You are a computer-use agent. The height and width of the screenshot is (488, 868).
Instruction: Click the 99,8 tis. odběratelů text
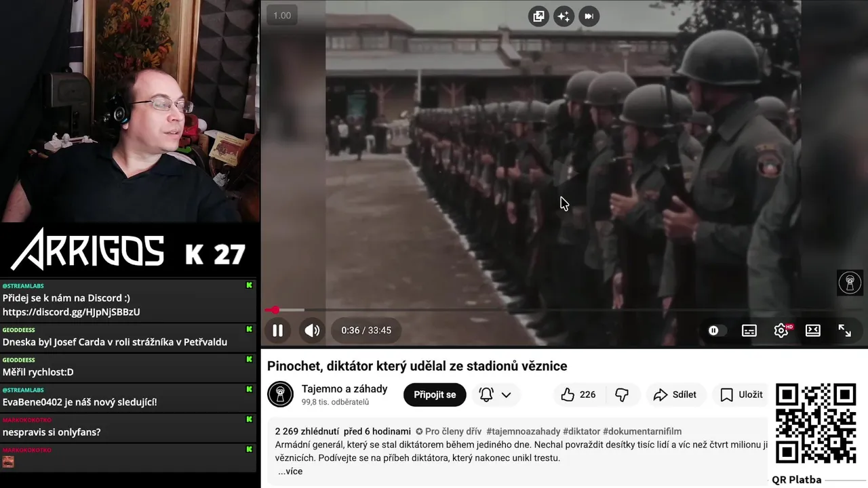point(335,402)
